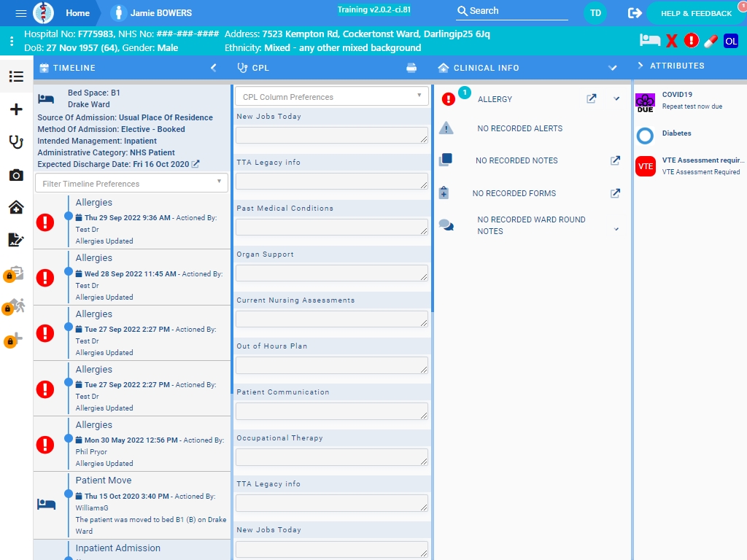This screenshot has width=747, height=560.
Task: Click the Timeline header
Action: click(74, 68)
